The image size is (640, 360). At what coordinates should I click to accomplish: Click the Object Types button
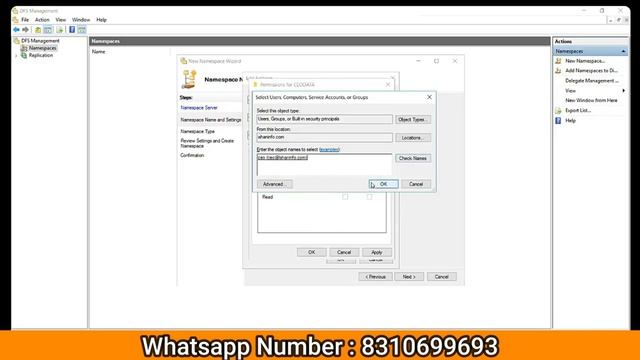click(x=413, y=120)
